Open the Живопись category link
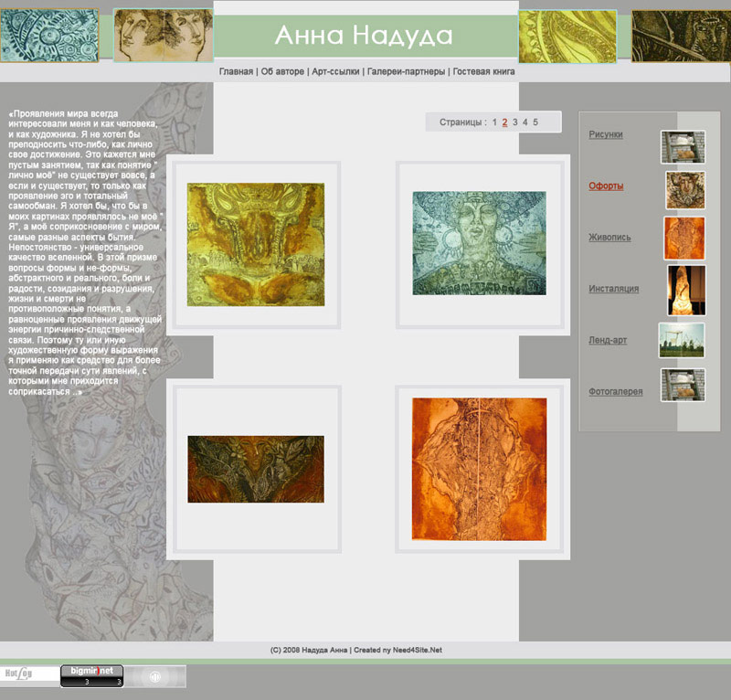Image resolution: width=731 pixels, height=700 pixels. pos(609,237)
